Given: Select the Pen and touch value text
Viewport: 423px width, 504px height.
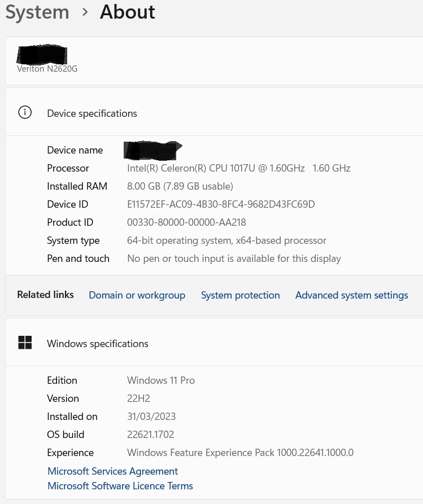Looking at the screenshot, I should click(x=234, y=258).
